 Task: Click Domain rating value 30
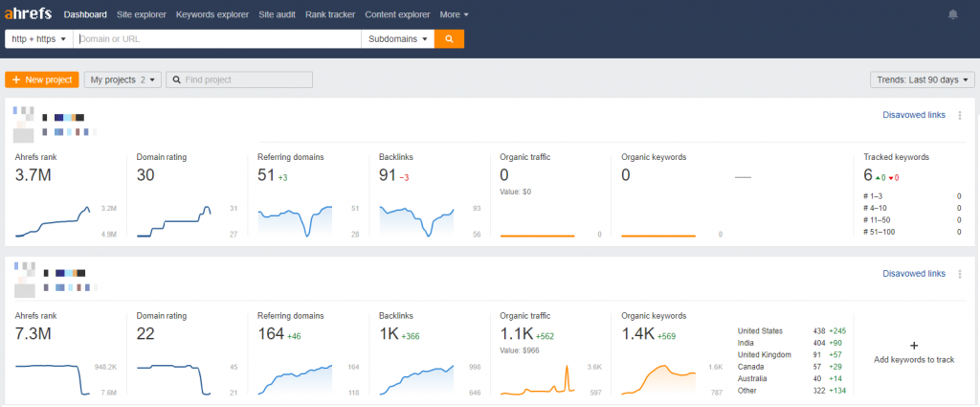point(145,175)
